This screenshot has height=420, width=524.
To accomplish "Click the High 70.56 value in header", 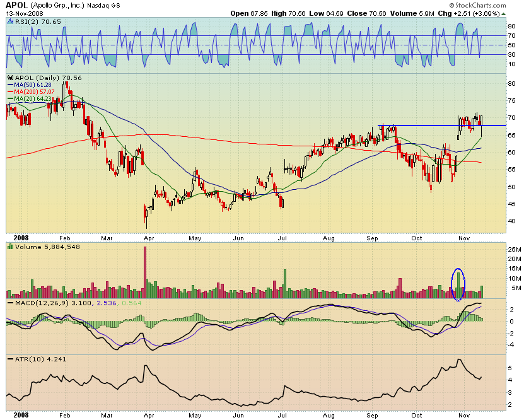I will (288, 14).
